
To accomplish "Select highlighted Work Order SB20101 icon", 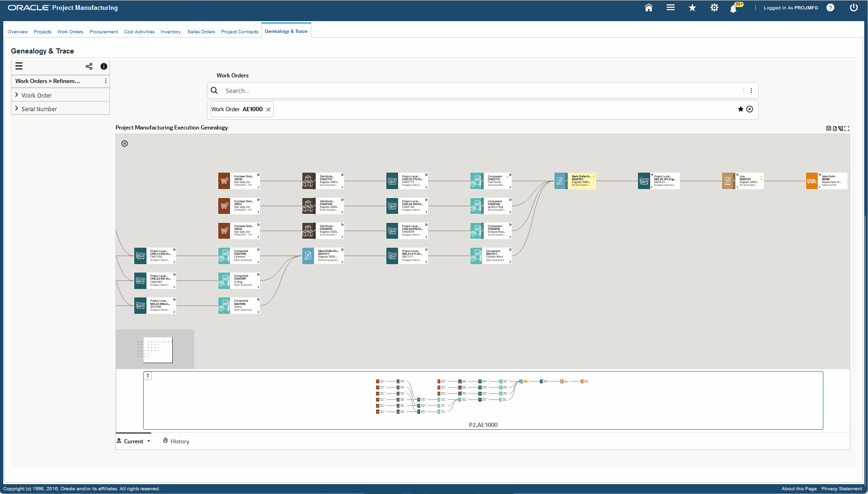I will coord(561,181).
